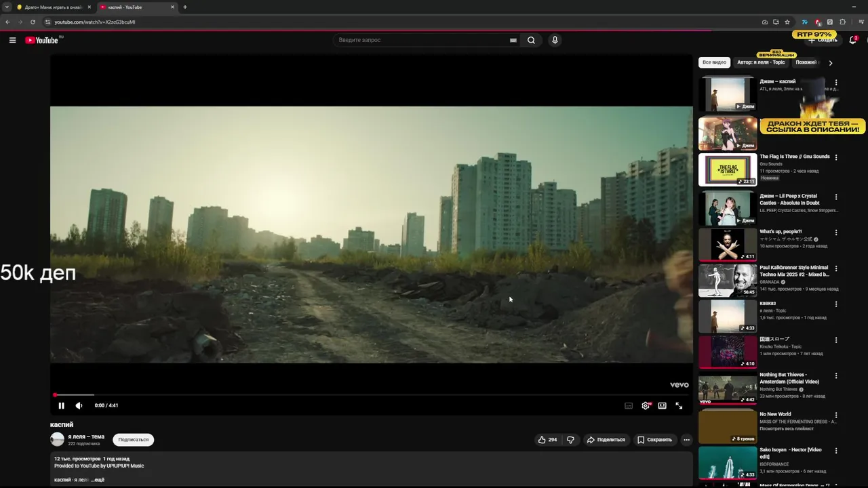The width and height of the screenshot is (868, 488).
Task: Open player settings gear
Action: (x=646, y=405)
